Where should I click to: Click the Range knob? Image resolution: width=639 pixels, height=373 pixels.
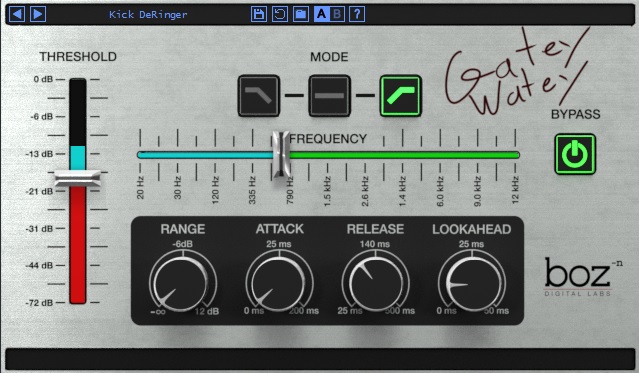[x=183, y=282]
